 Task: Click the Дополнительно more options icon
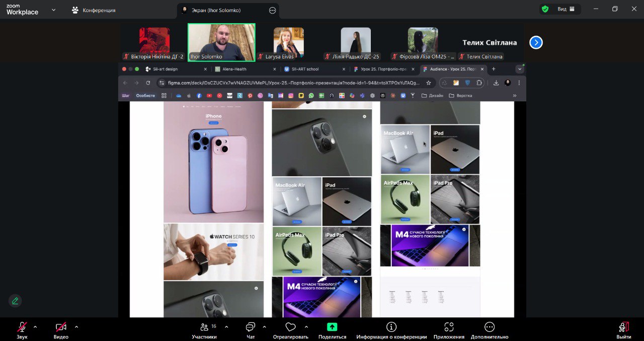(490, 327)
